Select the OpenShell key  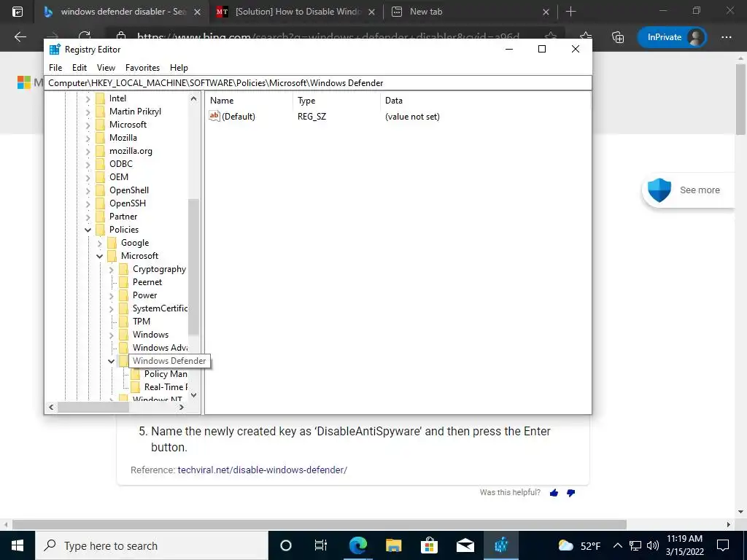tap(128, 190)
